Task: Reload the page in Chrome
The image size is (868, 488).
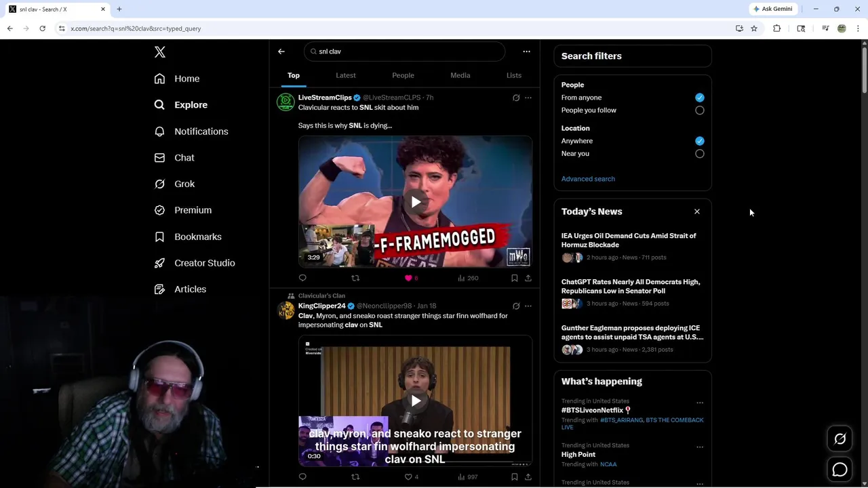Action: coord(42,28)
